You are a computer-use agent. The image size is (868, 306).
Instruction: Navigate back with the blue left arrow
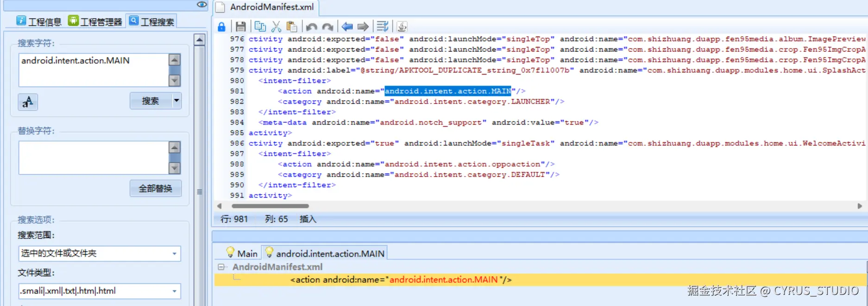coord(347,27)
